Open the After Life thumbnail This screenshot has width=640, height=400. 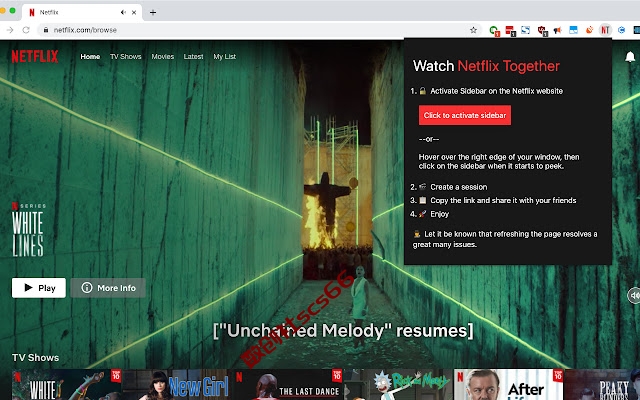click(x=509, y=384)
